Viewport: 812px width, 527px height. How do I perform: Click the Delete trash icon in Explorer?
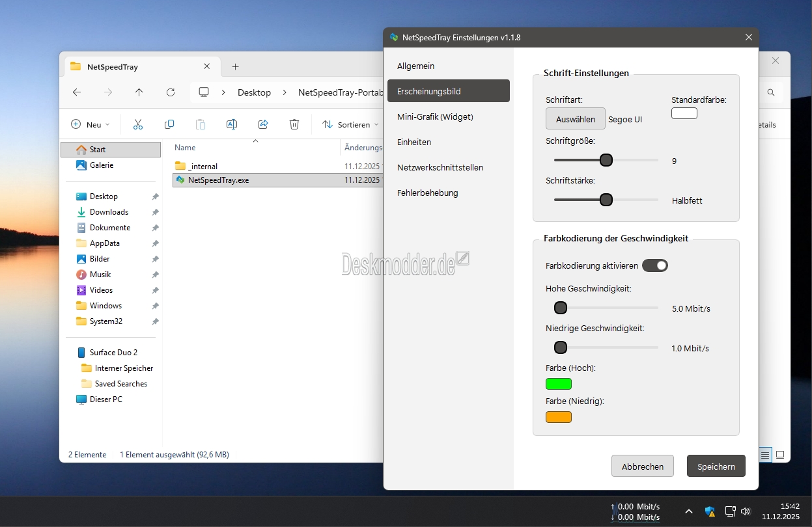pos(294,124)
